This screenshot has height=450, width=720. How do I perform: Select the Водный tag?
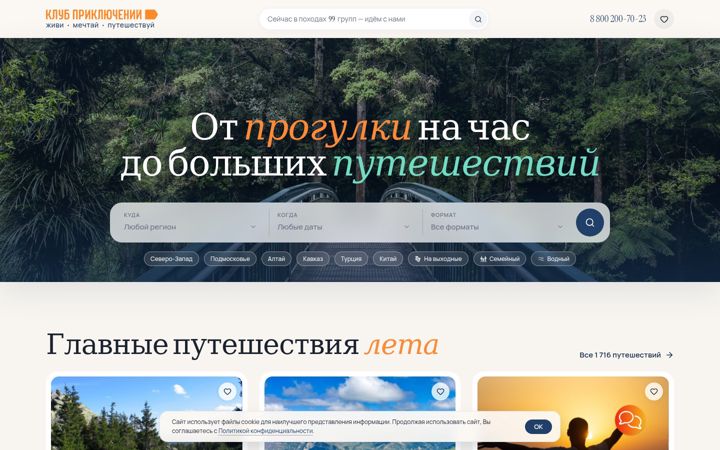coord(553,259)
